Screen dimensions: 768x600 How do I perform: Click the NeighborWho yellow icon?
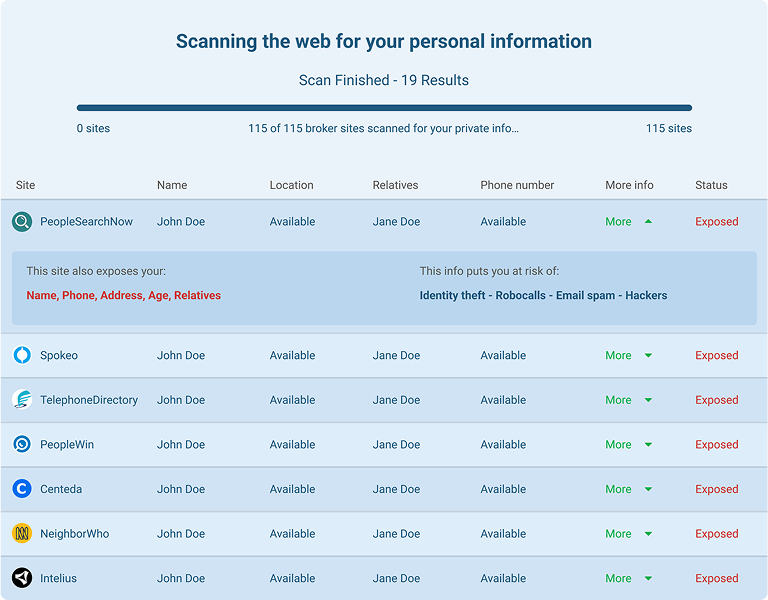coord(22,534)
